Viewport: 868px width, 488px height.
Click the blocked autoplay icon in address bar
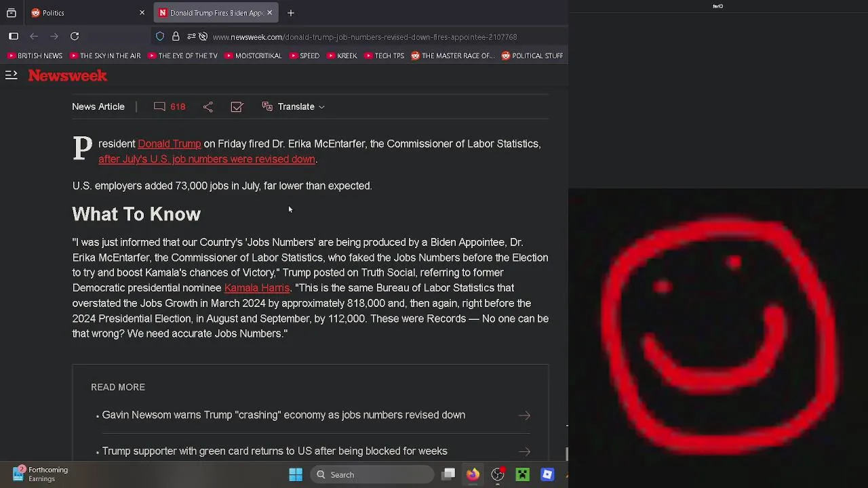[203, 37]
